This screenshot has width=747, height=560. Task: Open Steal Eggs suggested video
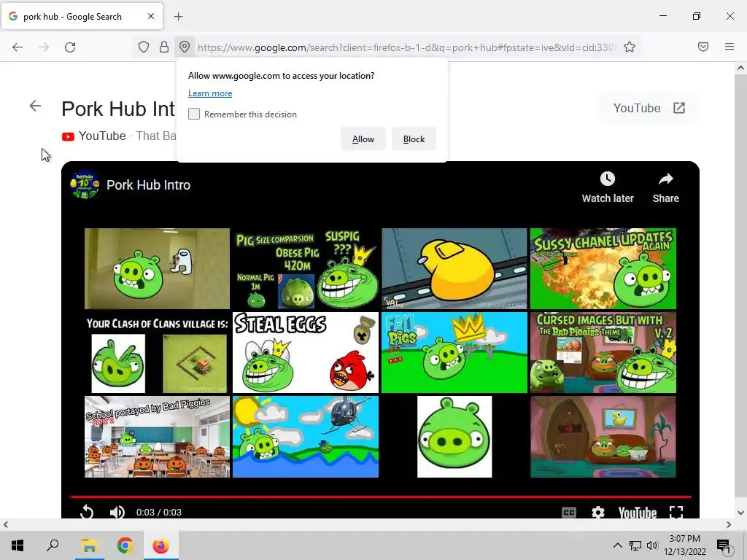coord(306,352)
